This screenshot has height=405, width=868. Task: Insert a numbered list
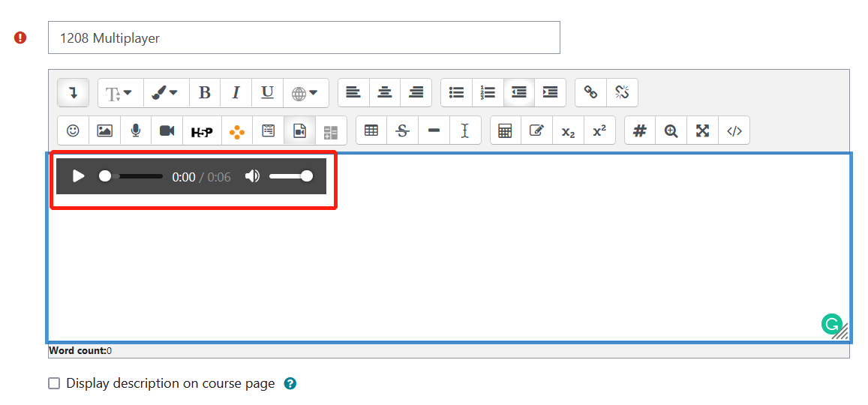[488, 93]
